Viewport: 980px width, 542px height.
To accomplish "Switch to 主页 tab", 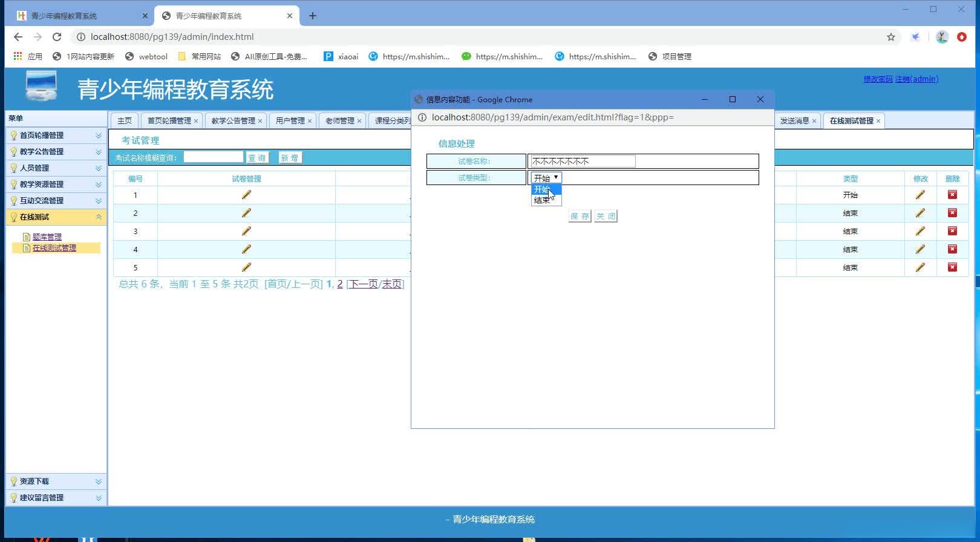I will pyautogui.click(x=125, y=121).
